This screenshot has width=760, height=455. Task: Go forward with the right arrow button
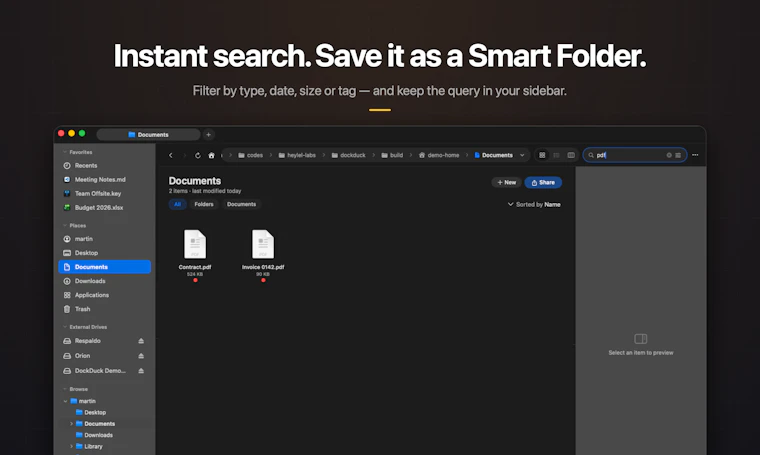(184, 155)
